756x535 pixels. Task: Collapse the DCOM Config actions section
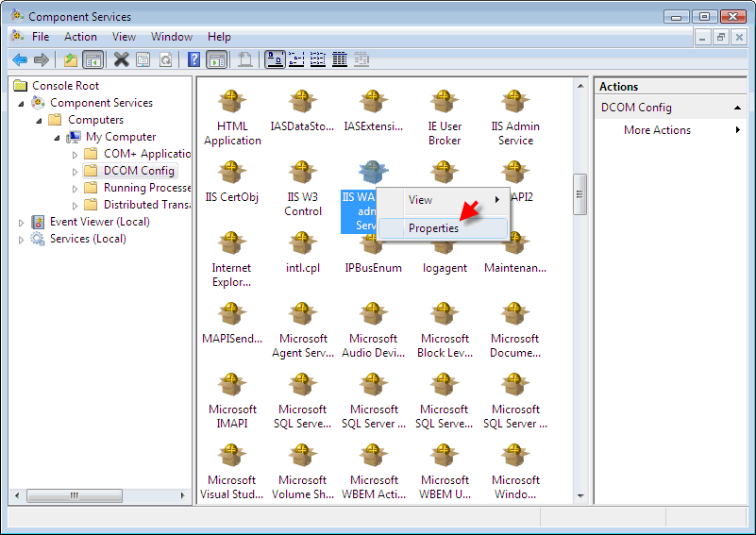tap(737, 108)
